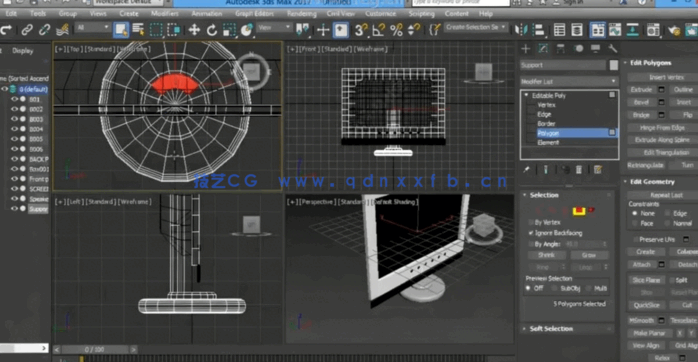Viewport: 698px width, 362px height.
Task: Open the Modifier List dropdown
Action: click(x=569, y=81)
